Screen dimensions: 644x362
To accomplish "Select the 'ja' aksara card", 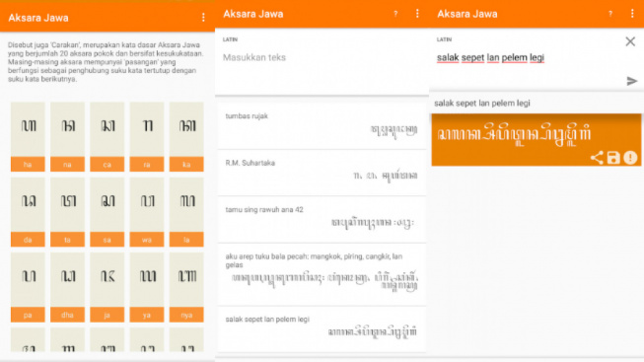I will pos(107,287).
